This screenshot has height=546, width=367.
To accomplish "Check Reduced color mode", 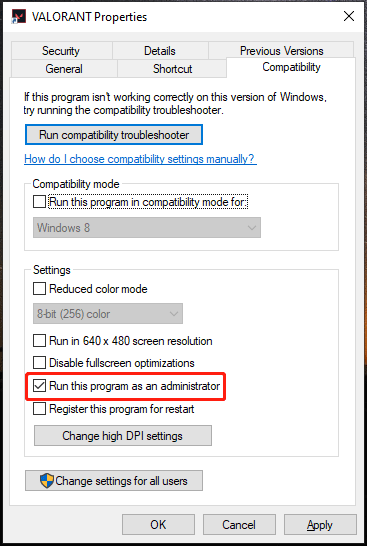I will [x=39, y=289].
